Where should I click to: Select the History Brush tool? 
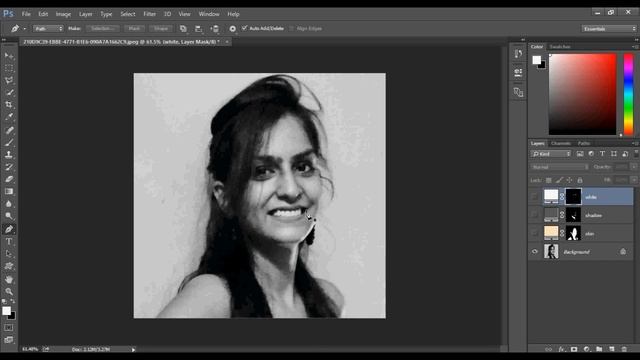tap(9, 167)
